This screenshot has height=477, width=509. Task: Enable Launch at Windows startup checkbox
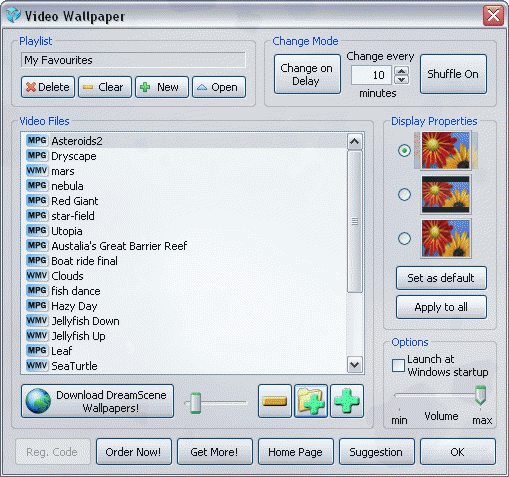pyautogui.click(x=398, y=365)
